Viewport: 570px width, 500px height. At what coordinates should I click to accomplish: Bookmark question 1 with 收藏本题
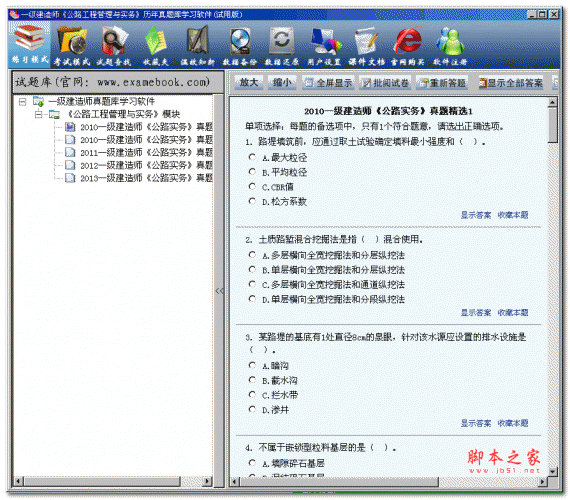[x=513, y=215]
